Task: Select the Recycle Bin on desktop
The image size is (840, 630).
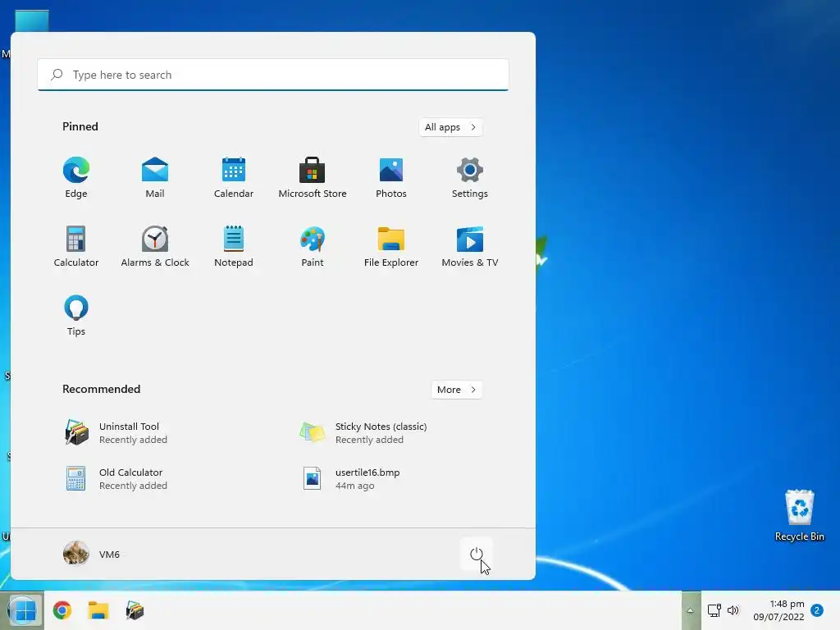Action: click(799, 515)
